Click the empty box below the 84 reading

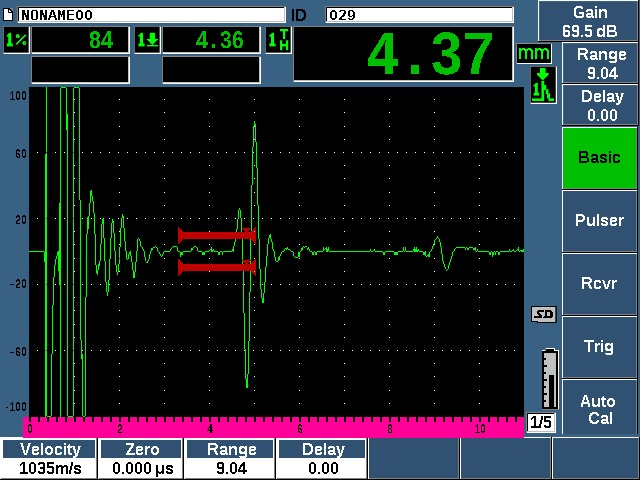pos(80,70)
